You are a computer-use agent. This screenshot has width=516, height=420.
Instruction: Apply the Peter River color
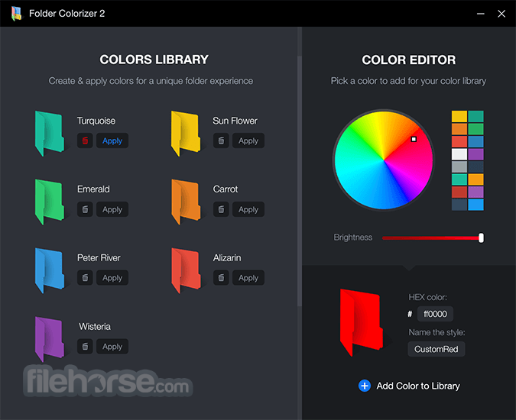pos(112,278)
